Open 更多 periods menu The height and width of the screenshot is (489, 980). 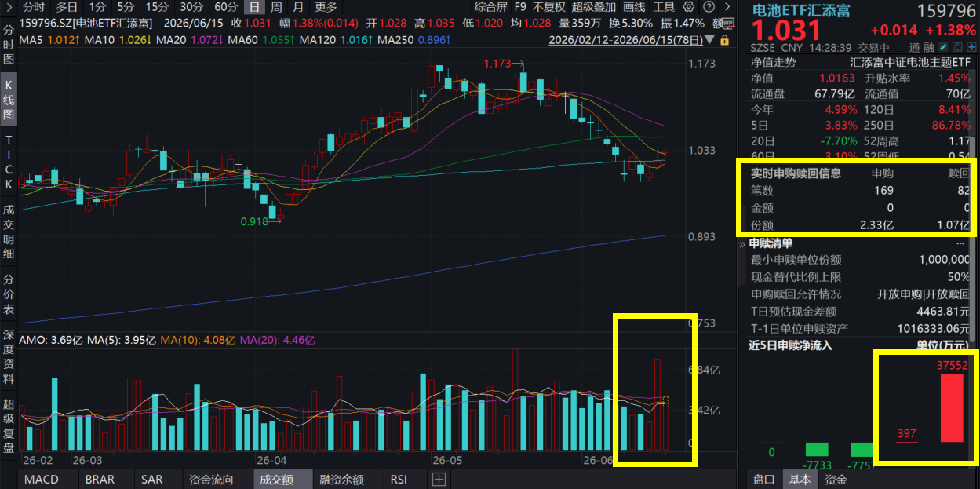coord(326,6)
